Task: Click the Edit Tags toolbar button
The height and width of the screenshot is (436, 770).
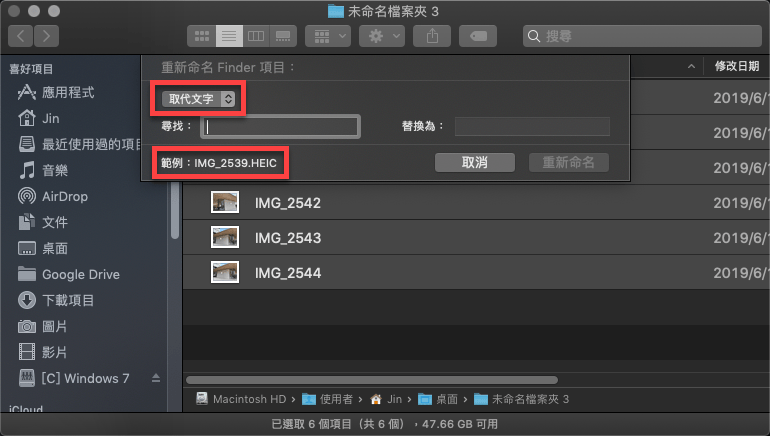Action: [x=478, y=36]
